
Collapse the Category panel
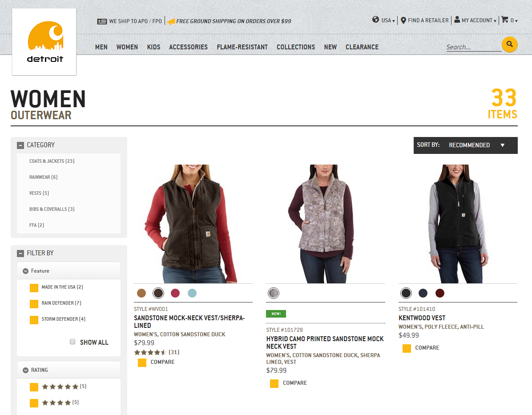coord(20,145)
